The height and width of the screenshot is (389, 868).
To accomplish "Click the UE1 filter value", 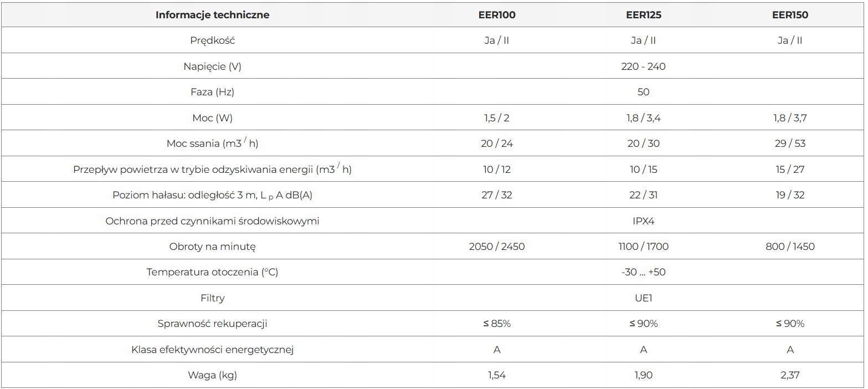I will 643,298.
